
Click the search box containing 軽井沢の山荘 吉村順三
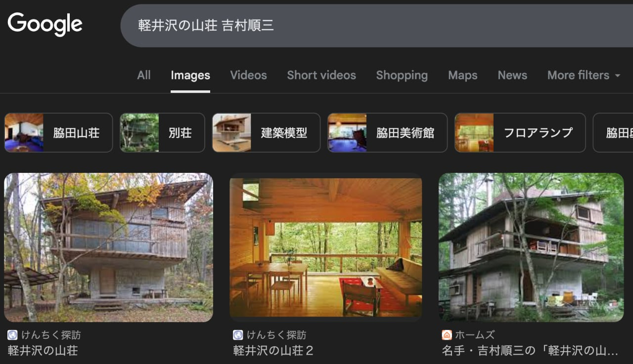(377, 26)
